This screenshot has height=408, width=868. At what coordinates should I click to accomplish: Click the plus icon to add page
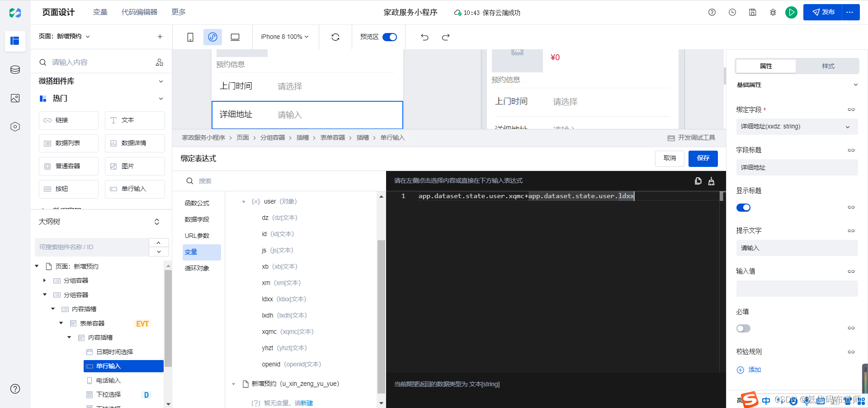point(160,37)
